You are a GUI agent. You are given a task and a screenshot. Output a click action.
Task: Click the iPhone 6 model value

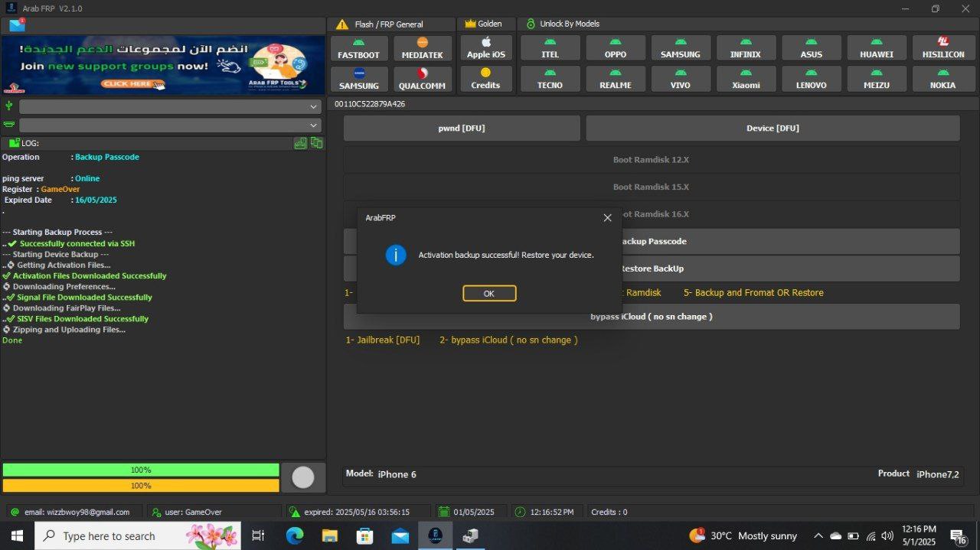[397, 474]
